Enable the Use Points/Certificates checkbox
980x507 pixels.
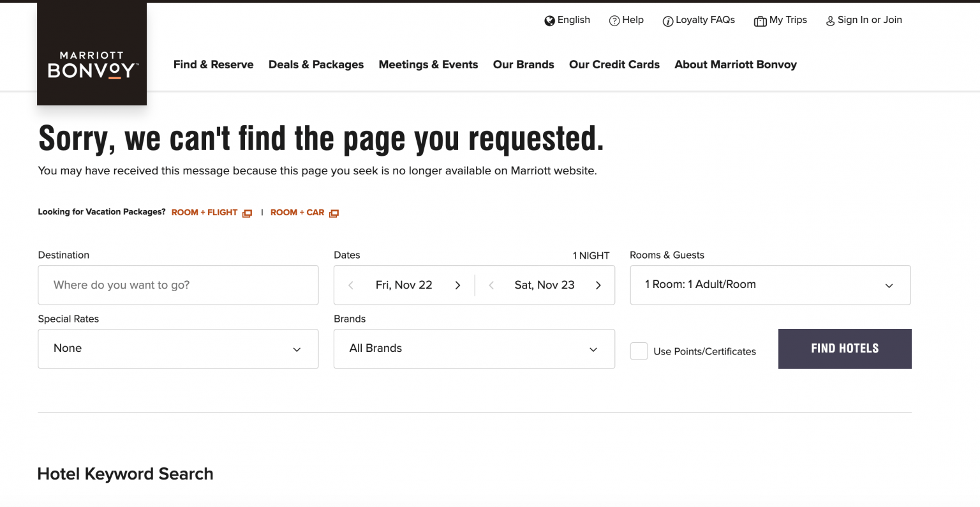pyautogui.click(x=639, y=351)
